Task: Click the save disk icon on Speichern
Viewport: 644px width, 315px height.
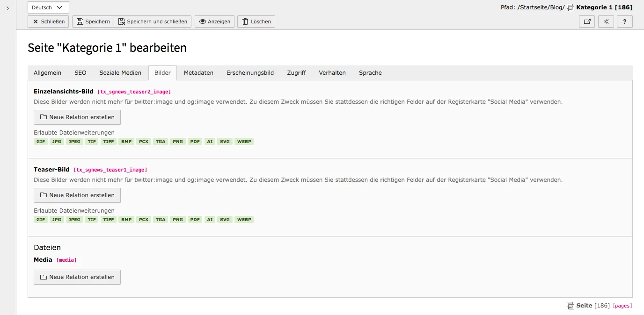Action: (x=79, y=21)
